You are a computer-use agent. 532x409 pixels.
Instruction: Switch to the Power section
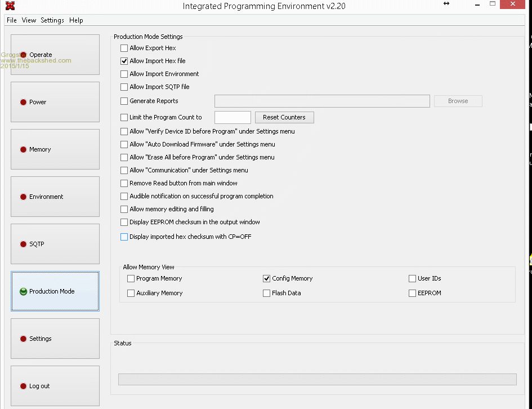[x=55, y=102]
